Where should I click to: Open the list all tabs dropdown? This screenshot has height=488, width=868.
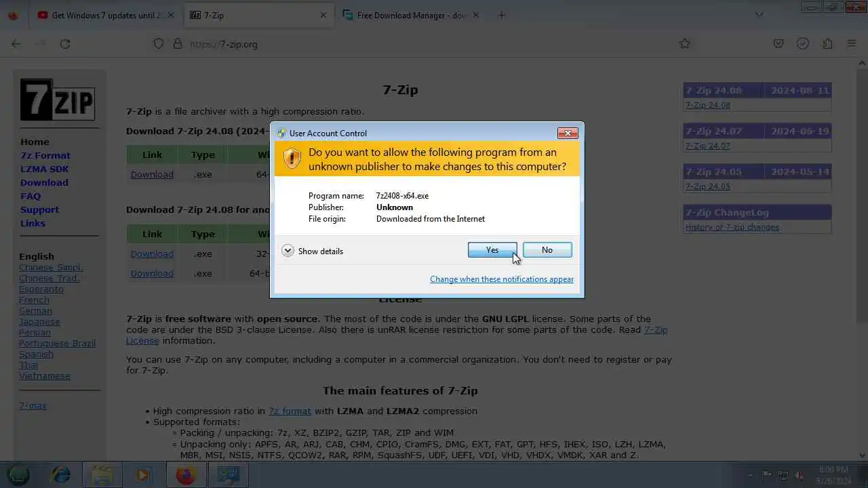759,15
